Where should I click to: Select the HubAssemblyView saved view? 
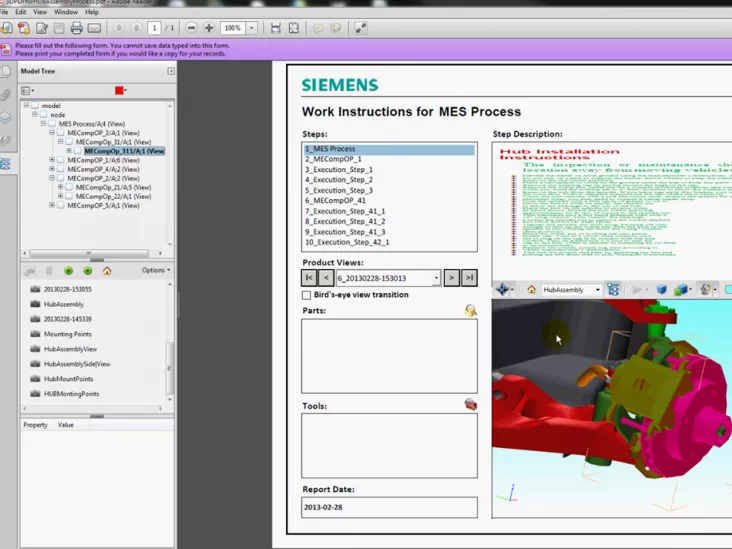point(70,349)
